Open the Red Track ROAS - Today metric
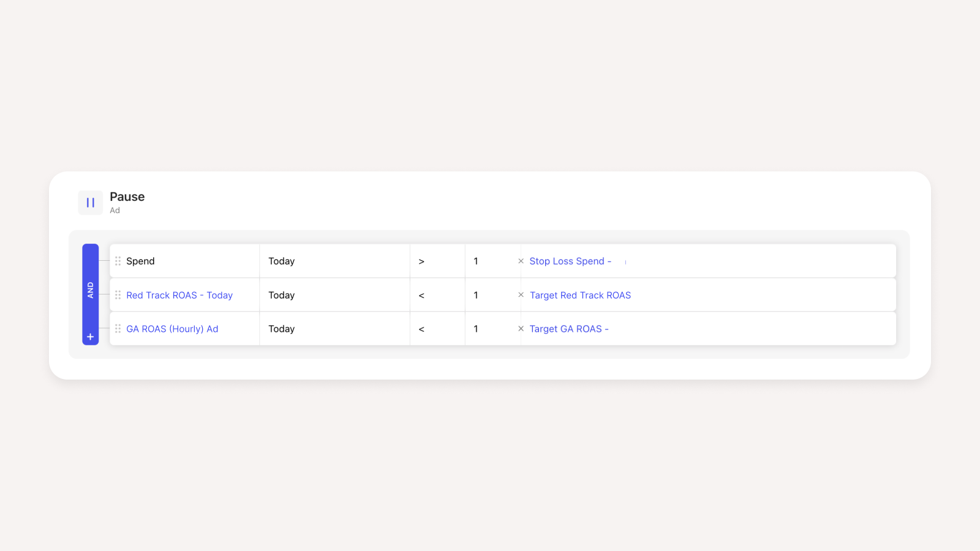980x551 pixels. tap(179, 295)
